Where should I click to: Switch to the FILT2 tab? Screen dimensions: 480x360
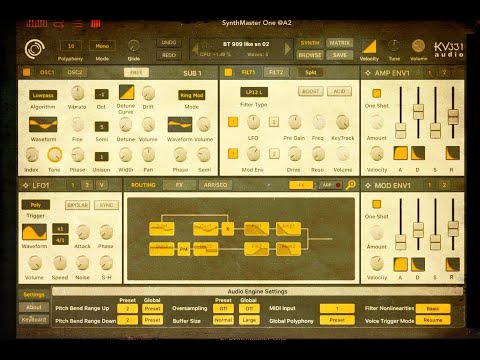coord(276,72)
